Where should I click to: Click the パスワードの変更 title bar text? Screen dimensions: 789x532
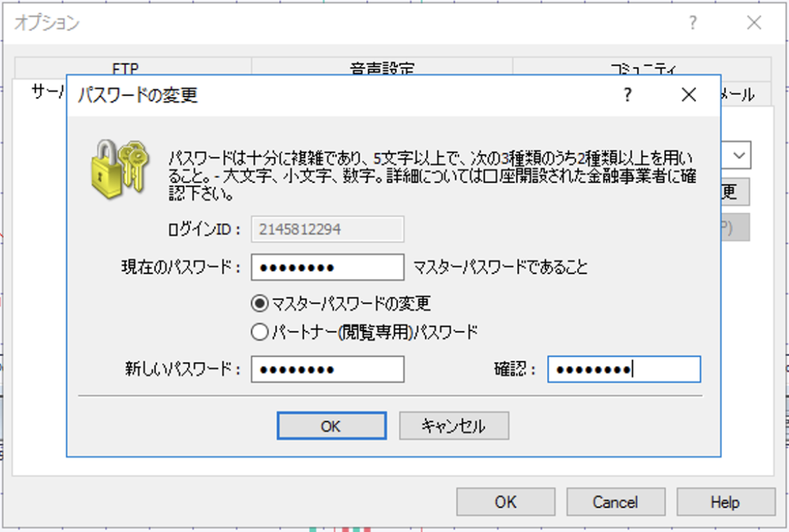click(x=138, y=95)
